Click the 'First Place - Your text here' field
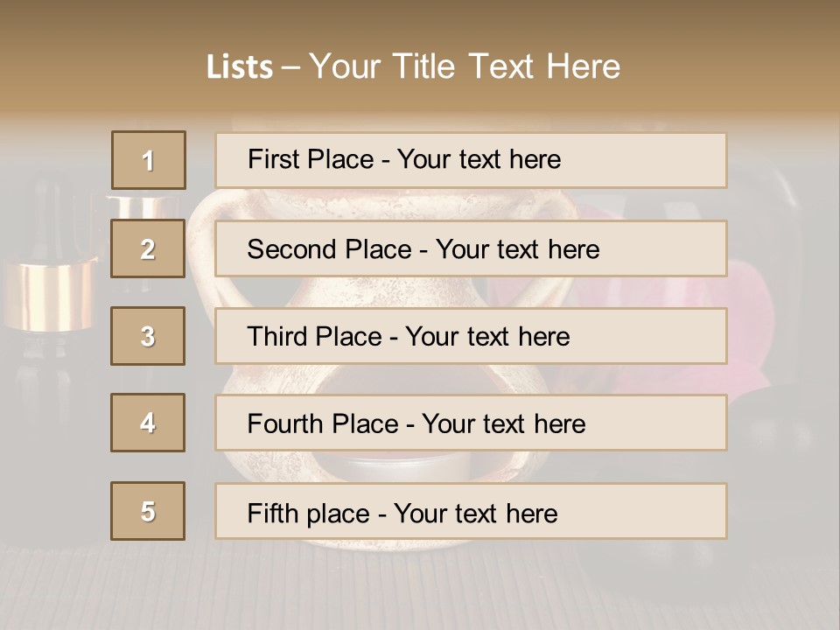Screen dimensions: 840x630 point(471,160)
